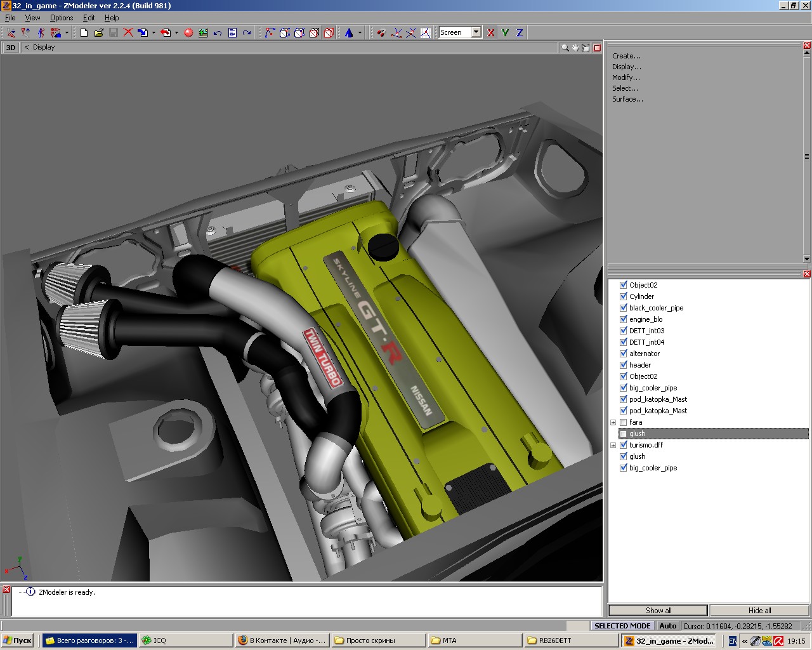Click the Show all button
Viewport: 812px width, 650px height.
pos(658,611)
